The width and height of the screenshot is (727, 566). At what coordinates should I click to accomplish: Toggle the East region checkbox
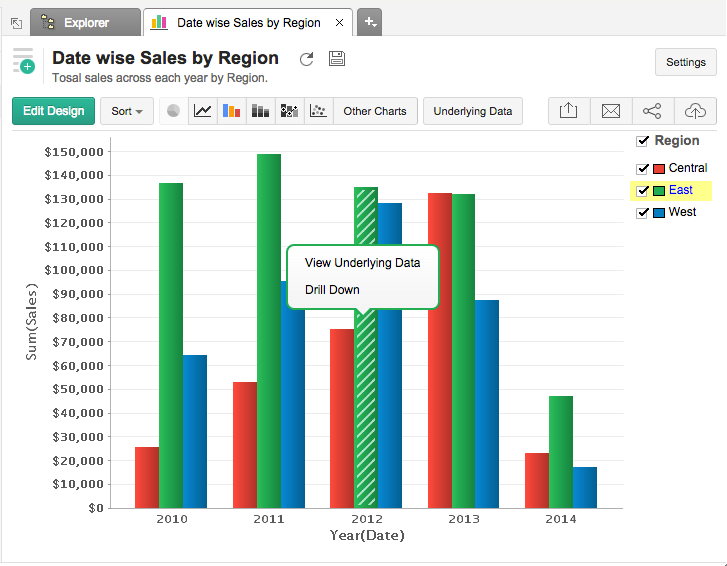(643, 191)
